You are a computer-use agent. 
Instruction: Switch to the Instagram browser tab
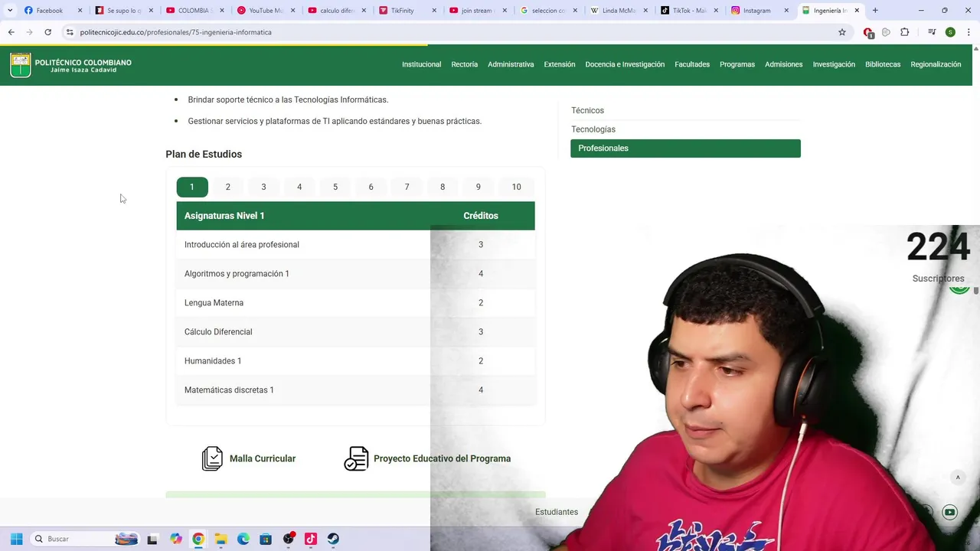(760, 11)
